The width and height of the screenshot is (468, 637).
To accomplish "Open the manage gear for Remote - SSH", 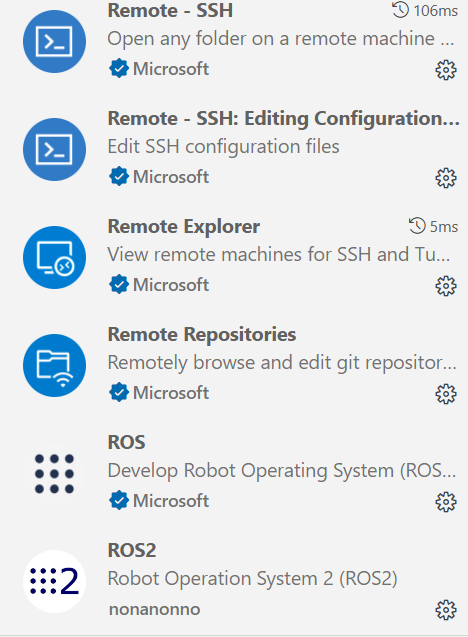I will coord(446,70).
